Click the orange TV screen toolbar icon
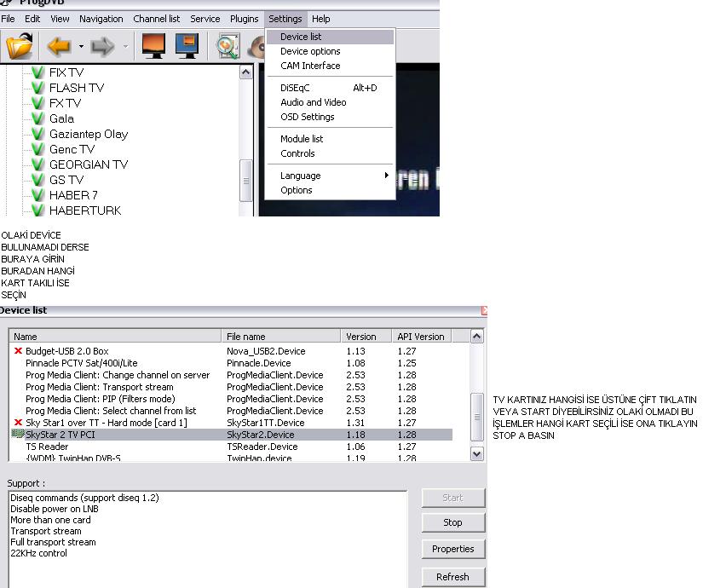Viewport: 726px width, 588px height. (153, 46)
